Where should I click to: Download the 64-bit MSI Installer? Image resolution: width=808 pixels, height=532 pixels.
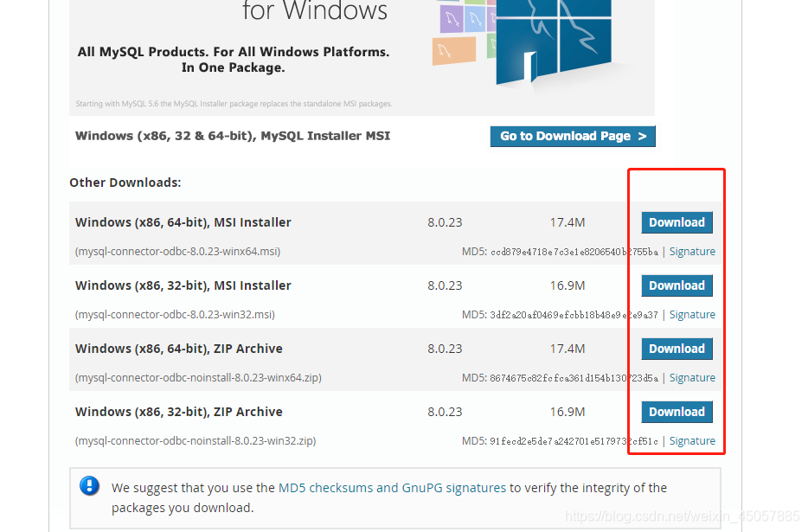click(677, 222)
